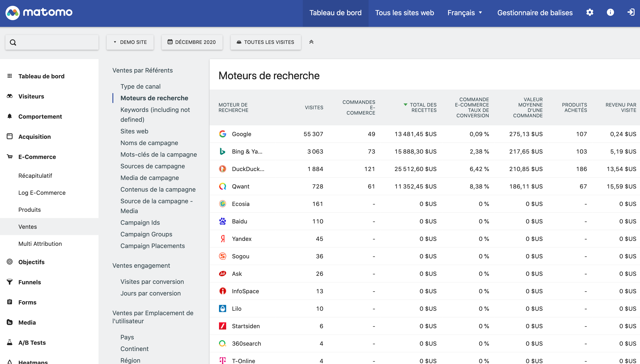Click the Bing logo icon in table
The width and height of the screenshot is (640, 364).
tap(223, 152)
